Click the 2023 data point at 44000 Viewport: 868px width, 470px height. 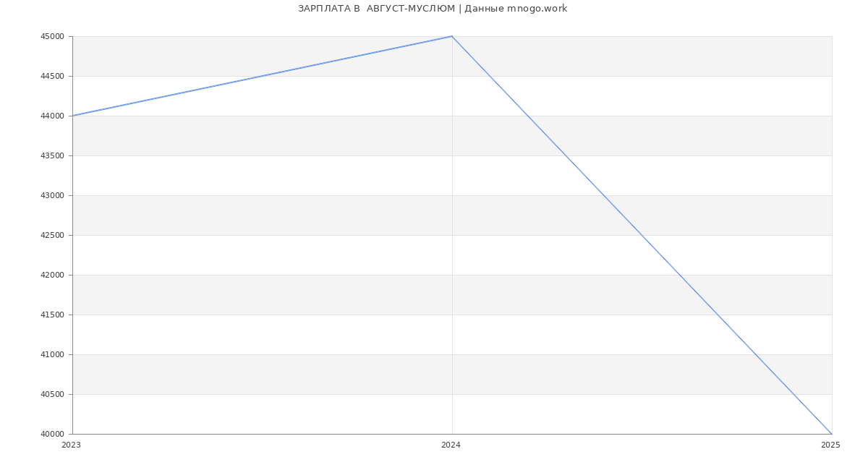[72, 116]
